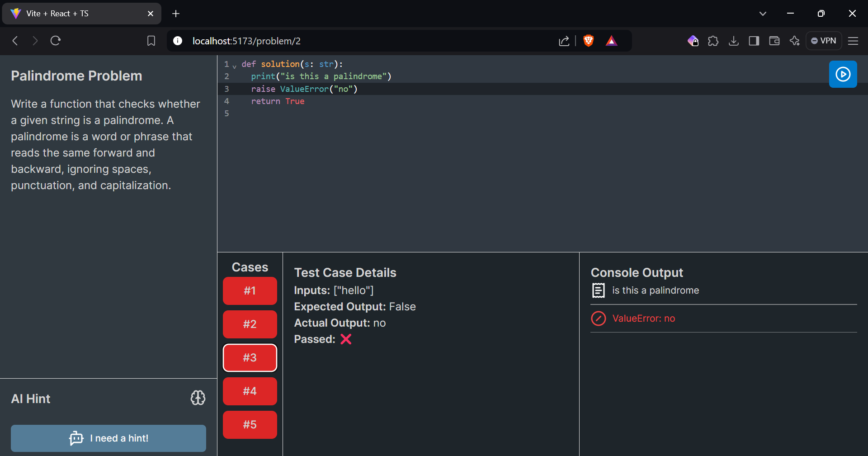Click line number 3 in the editor gutter
Viewport: 868px width, 456px height.
[x=226, y=89]
